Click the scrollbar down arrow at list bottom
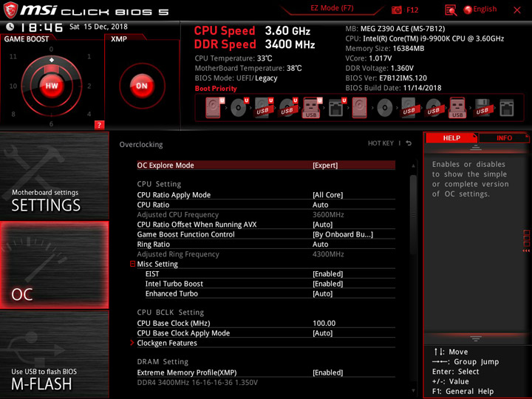The width and height of the screenshot is (532, 399). (x=413, y=391)
